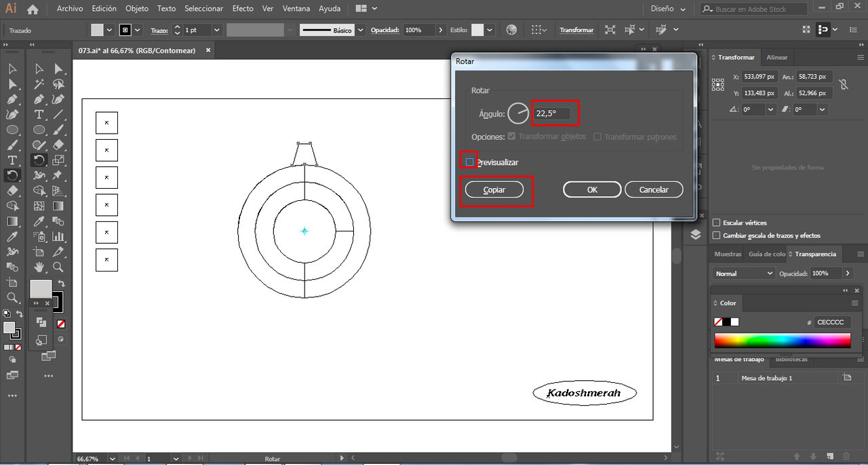Delete artboard with the trash icon
This screenshot has height=465, width=868.
click(x=846, y=456)
